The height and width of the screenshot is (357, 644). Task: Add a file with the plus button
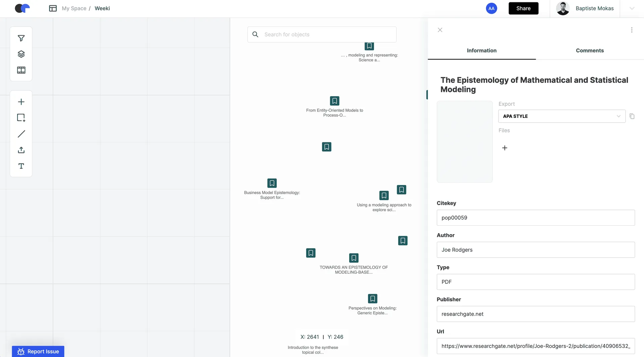504,148
